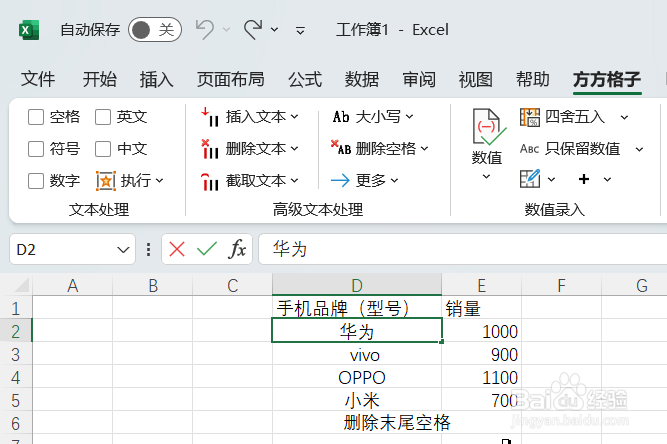
Task: Click the 删除空格 AB icon
Action: (x=341, y=148)
